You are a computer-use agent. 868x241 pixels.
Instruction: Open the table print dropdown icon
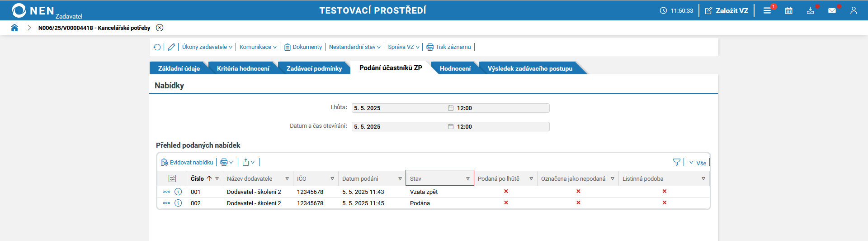tap(226, 162)
